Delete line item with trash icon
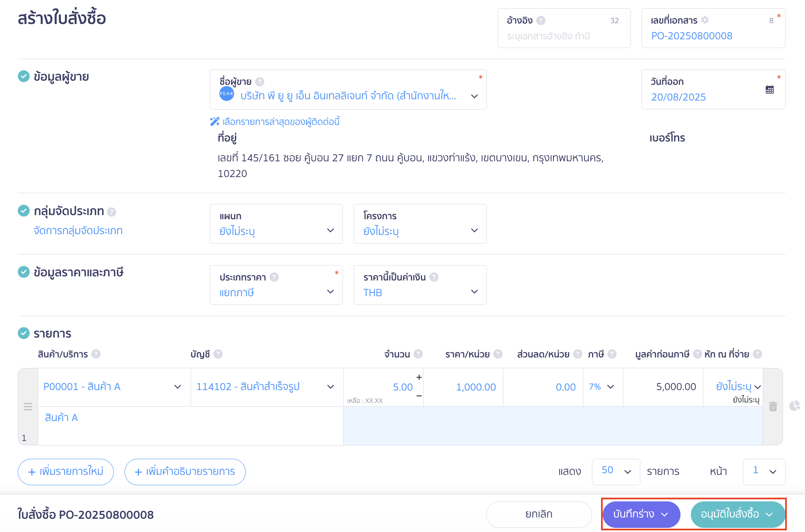The height and width of the screenshot is (532, 805). [x=773, y=407]
